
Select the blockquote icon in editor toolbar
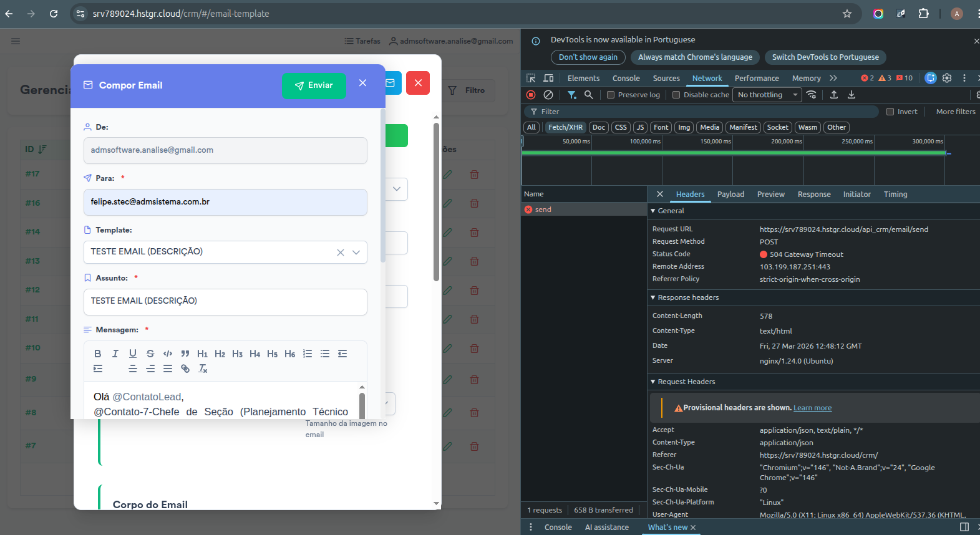pos(185,354)
